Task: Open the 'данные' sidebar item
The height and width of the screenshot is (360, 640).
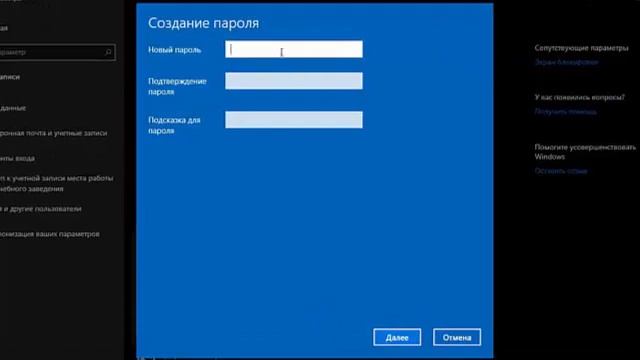Action: (13, 108)
